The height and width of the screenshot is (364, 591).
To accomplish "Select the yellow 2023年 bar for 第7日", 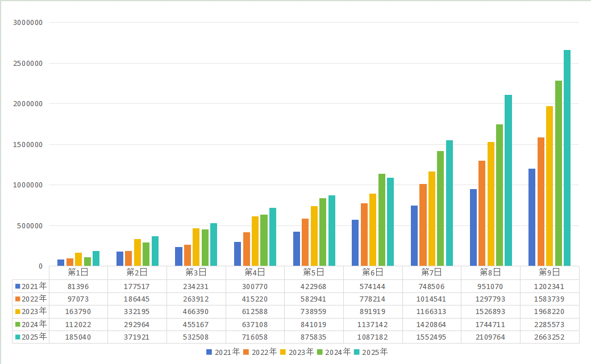I will (x=431, y=219).
